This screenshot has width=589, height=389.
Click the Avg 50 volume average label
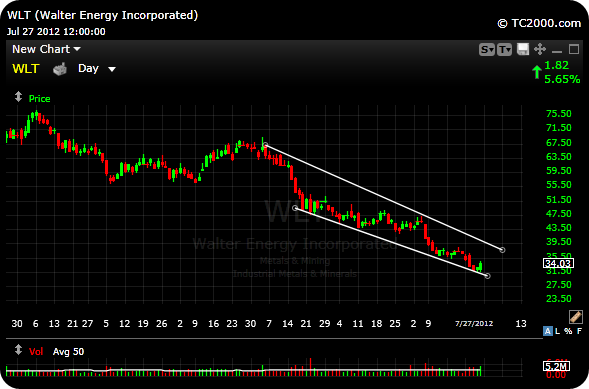pos(68,351)
